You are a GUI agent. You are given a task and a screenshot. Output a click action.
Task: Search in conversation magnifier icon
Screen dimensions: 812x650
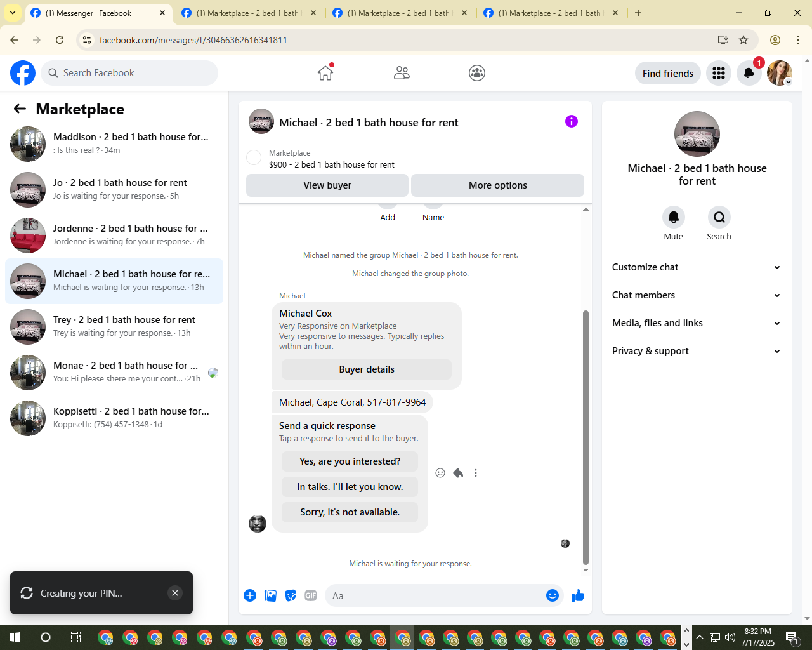point(719,217)
